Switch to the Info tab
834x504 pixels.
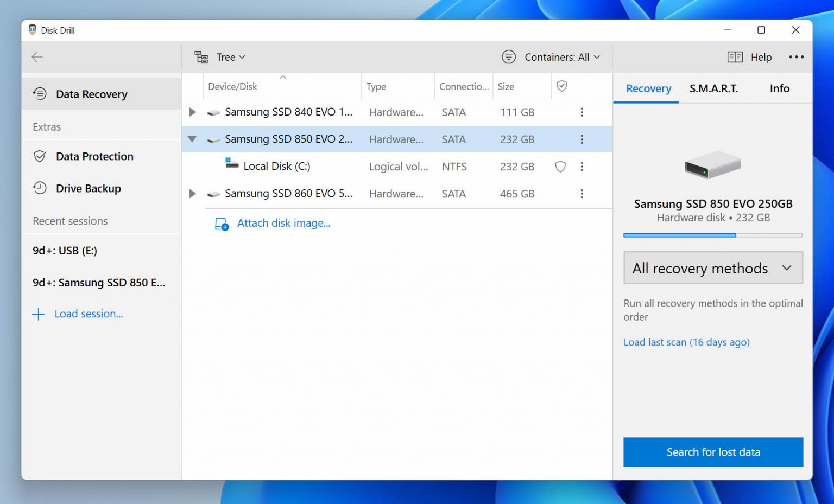pyautogui.click(x=779, y=88)
